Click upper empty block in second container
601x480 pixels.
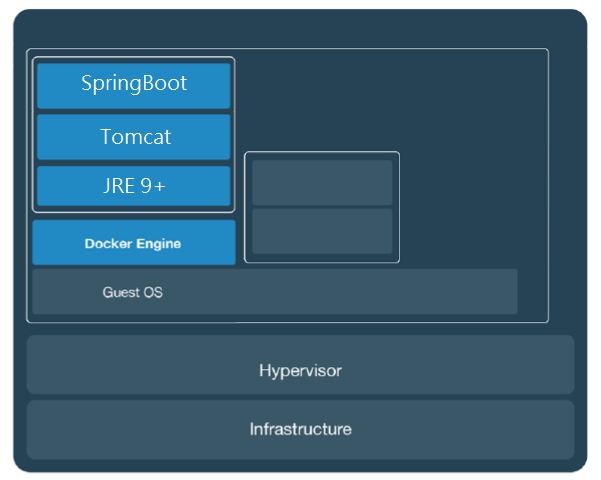coord(322,182)
